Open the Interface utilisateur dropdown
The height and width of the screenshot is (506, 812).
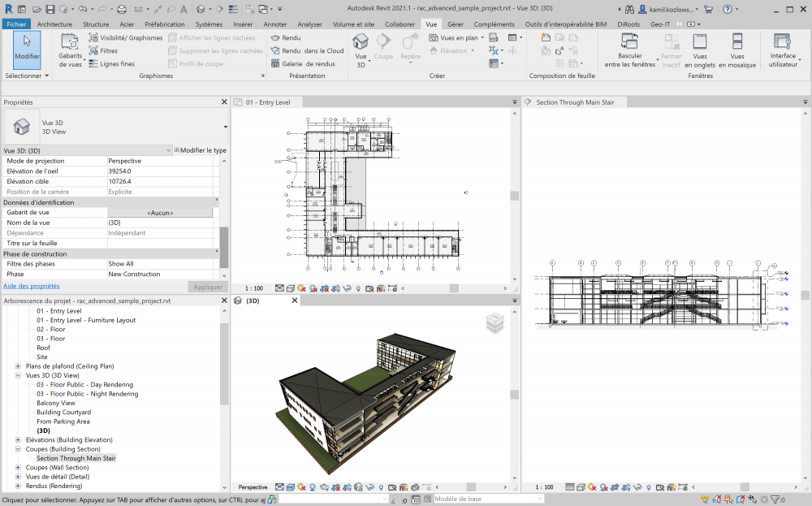[783, 49]
